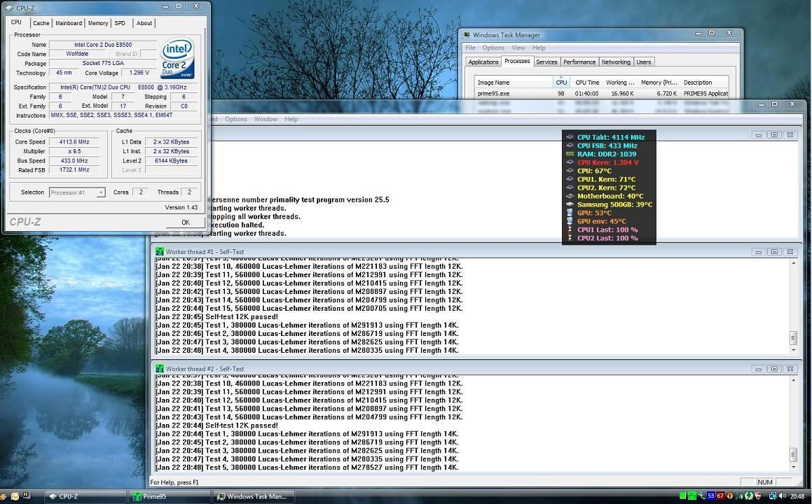
Task: Click the Bus Speed 433.0 MHz value
Action: pyautogui.click(x=74, y=161)
